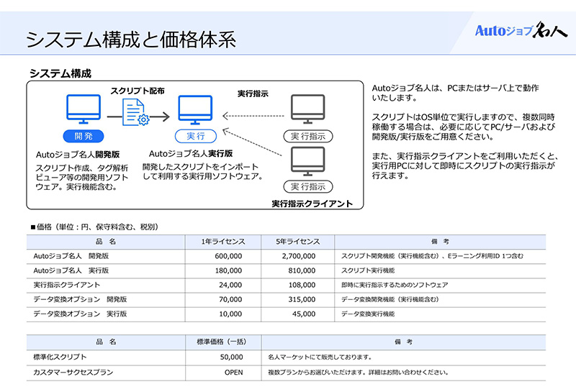Click the カスタマーサクセスプラン row name
The width and height of the screenshot is (576, 392).
(x=73, y=372)
